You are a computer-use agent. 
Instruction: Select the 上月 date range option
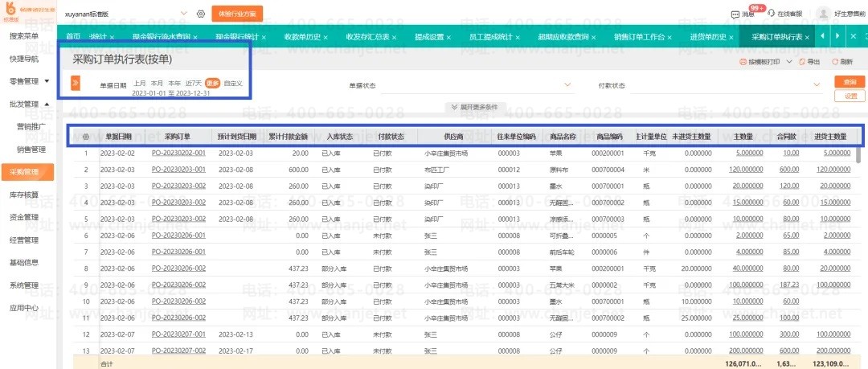140,83
